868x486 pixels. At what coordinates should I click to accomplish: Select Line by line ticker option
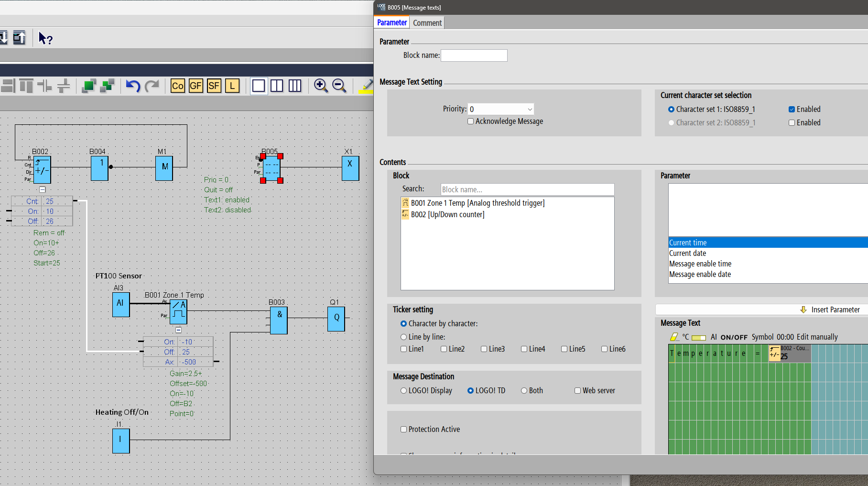point(404,337)
